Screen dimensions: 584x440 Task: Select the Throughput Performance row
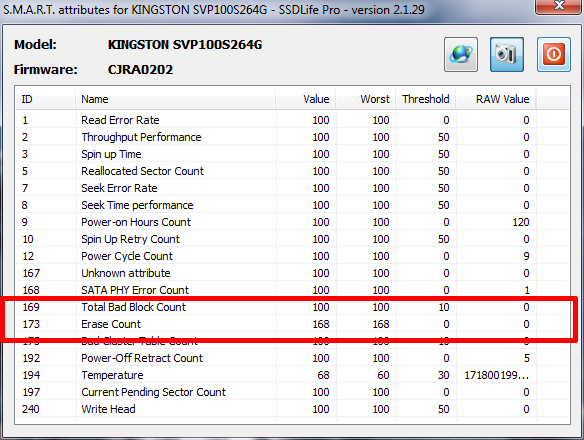pyautogui.click(x=292, y=137)
